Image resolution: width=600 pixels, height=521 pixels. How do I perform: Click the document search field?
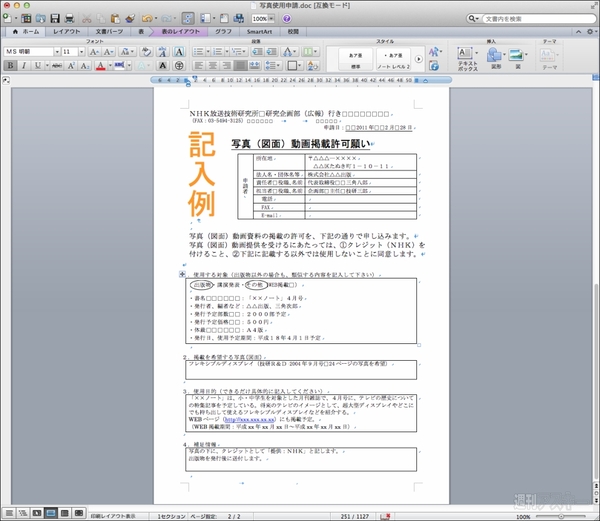tap(539, 18)
